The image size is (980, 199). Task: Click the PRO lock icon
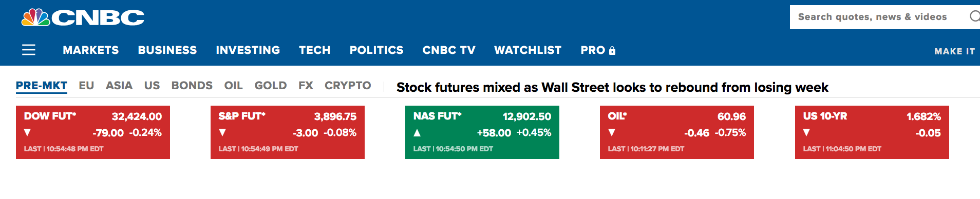click(612, 50)
